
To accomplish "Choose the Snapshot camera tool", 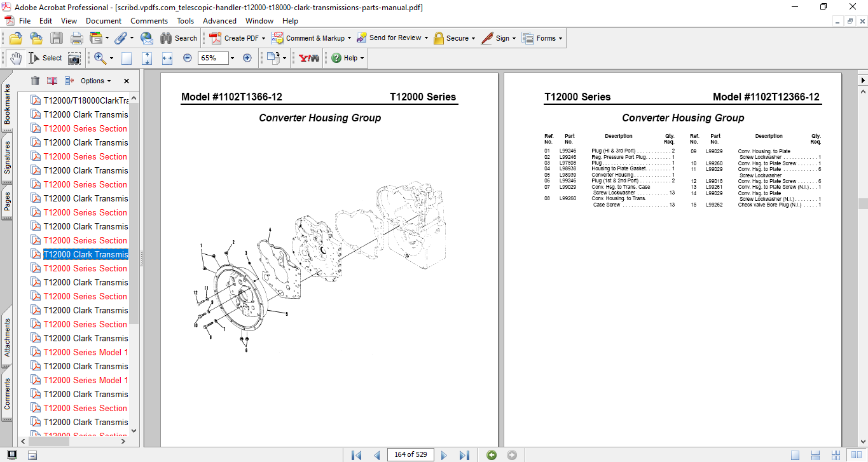I will coord(74,58).
